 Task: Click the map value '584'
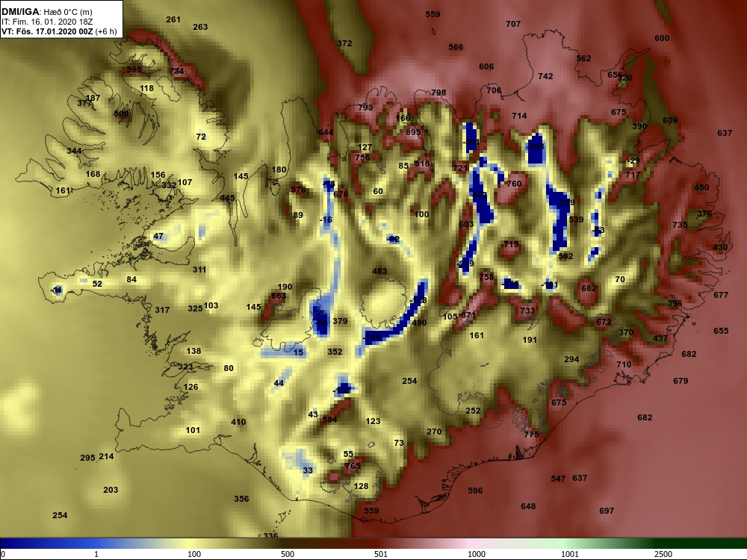click(329, 420)
